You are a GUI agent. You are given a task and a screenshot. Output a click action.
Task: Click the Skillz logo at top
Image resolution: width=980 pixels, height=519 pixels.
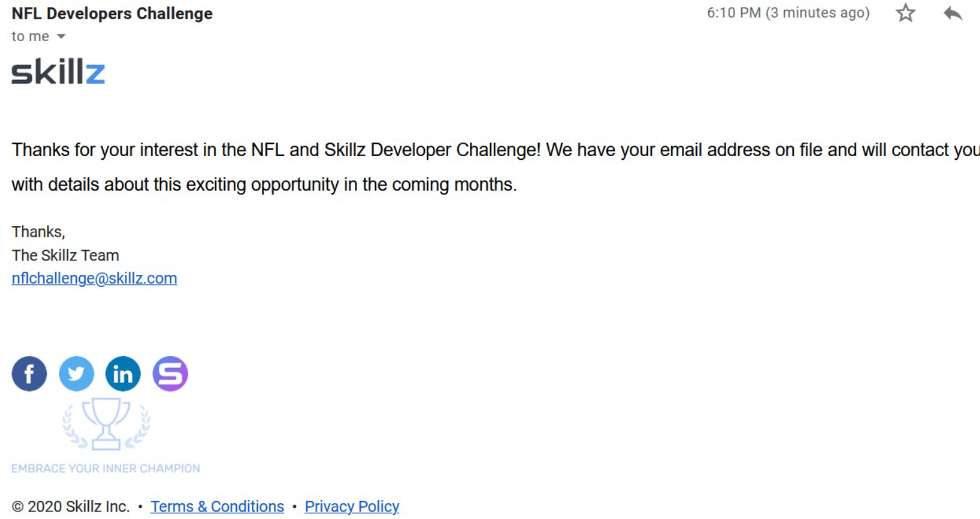(58, 72)
